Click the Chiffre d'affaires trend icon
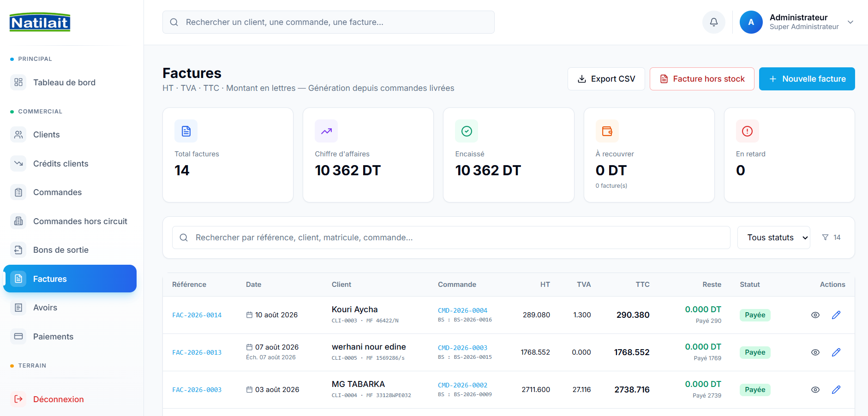The width and height of the screenshot is (868, 416). coord(326,131)
